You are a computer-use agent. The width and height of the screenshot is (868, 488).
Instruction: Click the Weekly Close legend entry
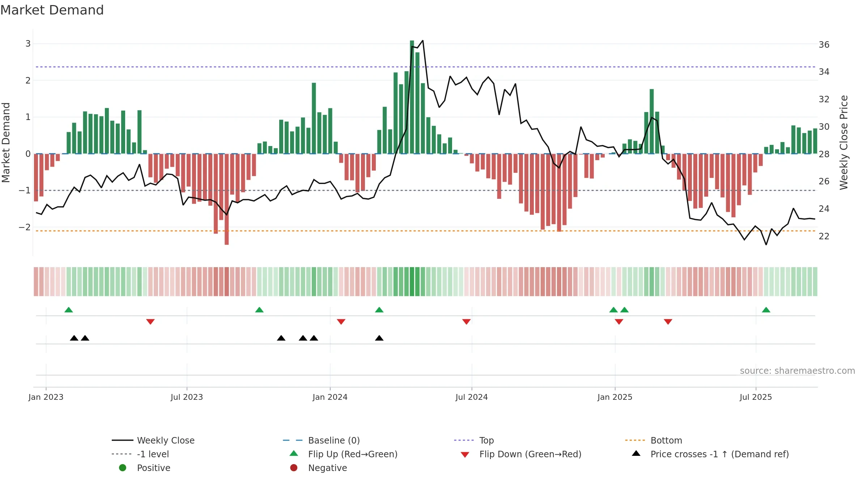click(153, 440)
